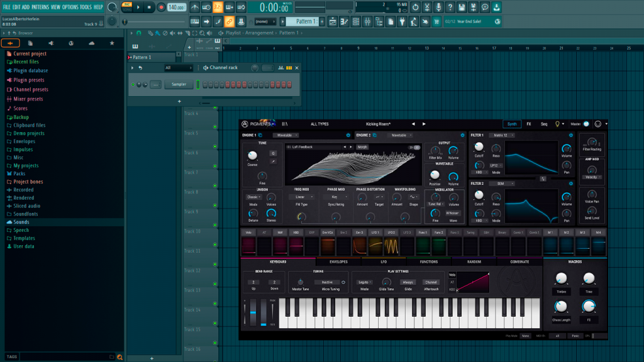Click the Save project floppy icon
The image size is (644, 362).
pyautogui.click(x=462, y=8)
